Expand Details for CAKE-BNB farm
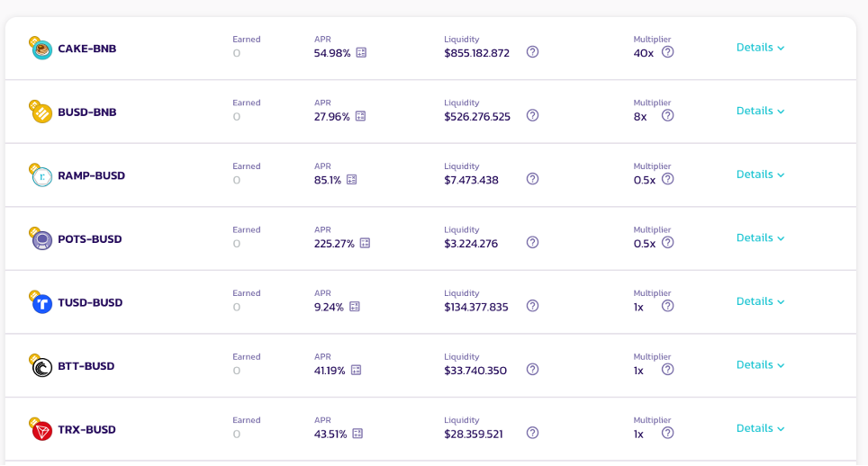This screenshot has width=868, height=466. point(760,48)
